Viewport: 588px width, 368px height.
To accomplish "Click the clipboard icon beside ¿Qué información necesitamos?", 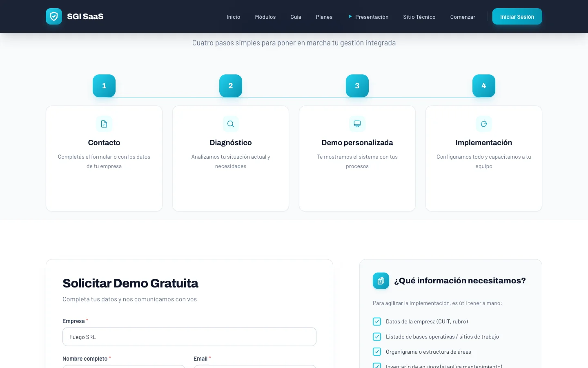I will tap(381, 281).
